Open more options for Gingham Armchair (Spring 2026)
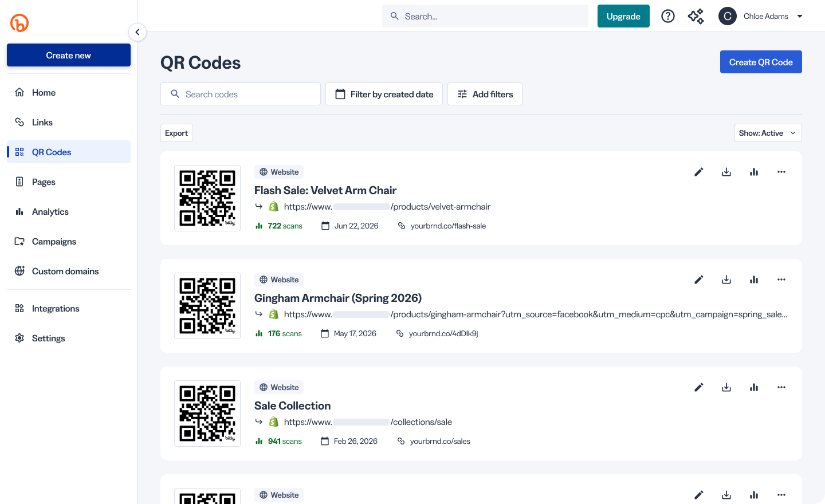Image resolution: width=825 pixels, height=504 pixels. click(x=781, y=279)
